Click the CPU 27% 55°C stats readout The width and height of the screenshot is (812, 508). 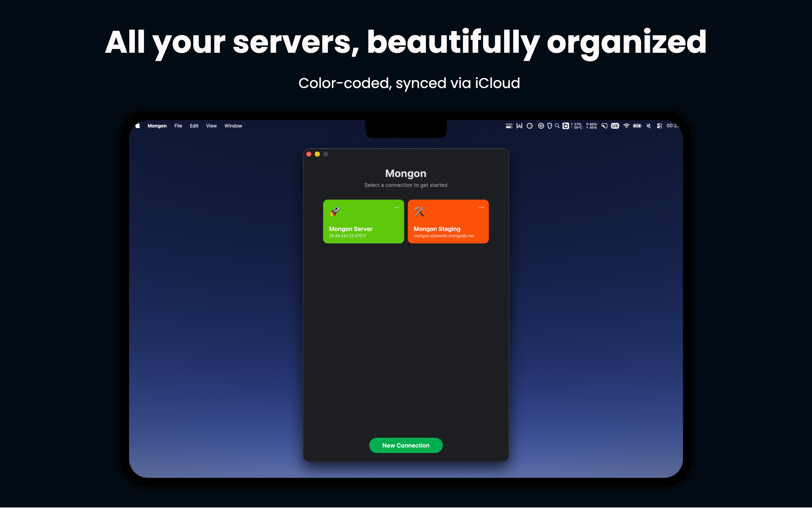577,126
